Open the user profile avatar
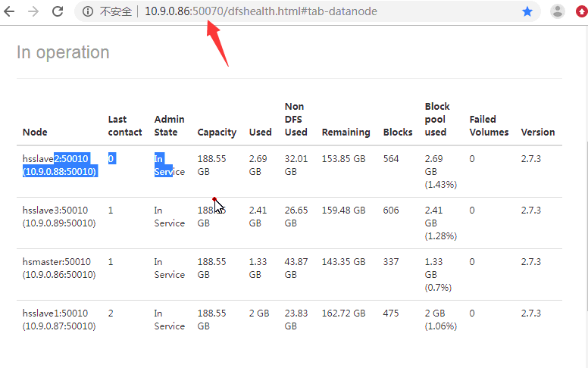588x368 pixels. click(558, 11)
